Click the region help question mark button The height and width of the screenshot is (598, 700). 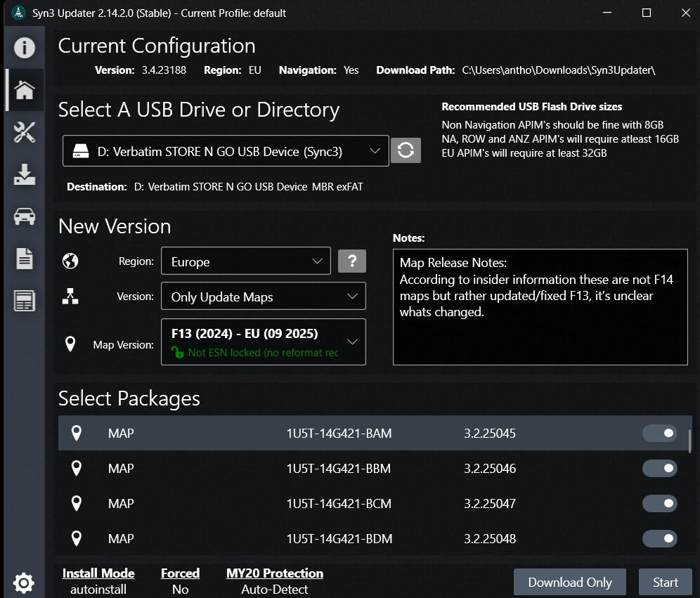click(x=352, y=261)
